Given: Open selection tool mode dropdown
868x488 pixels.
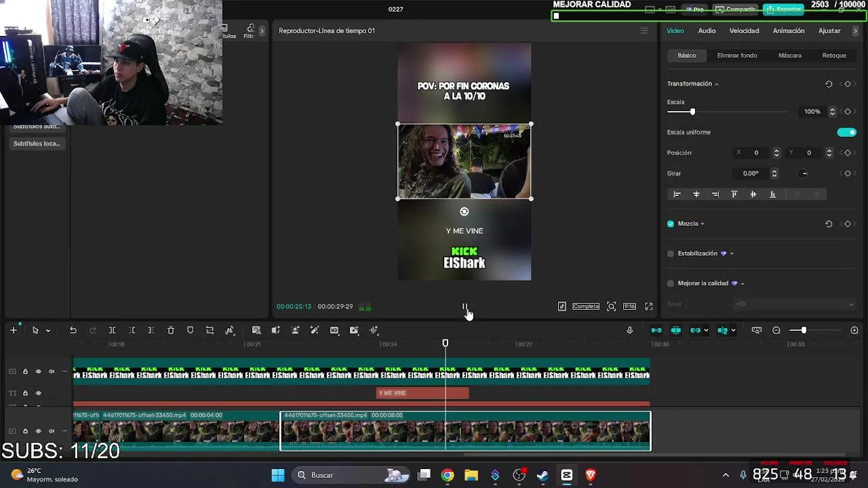Looking at the screenshot, I should pos(47,331).
